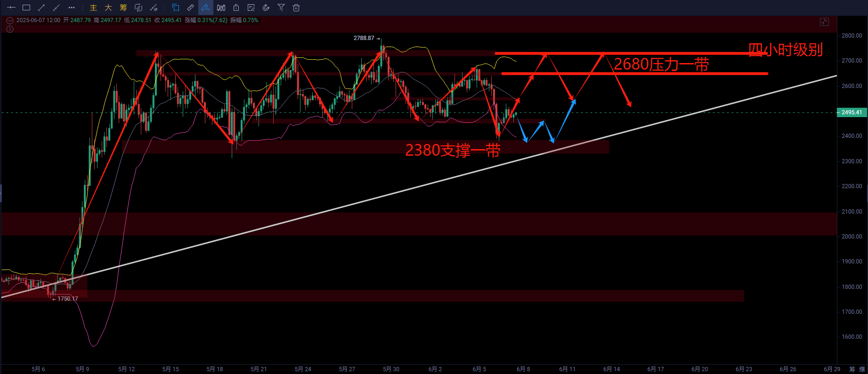Click the 2800.00 price axis label
Image resolution: width=868 pixels, height=374 pixels.
(852, 36)
